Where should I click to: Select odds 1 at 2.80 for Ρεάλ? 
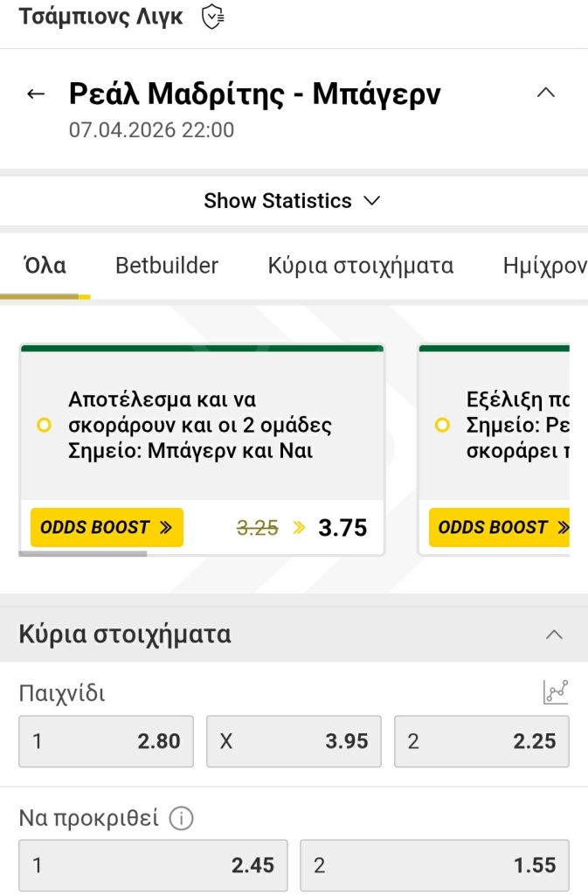click(106, 741)
